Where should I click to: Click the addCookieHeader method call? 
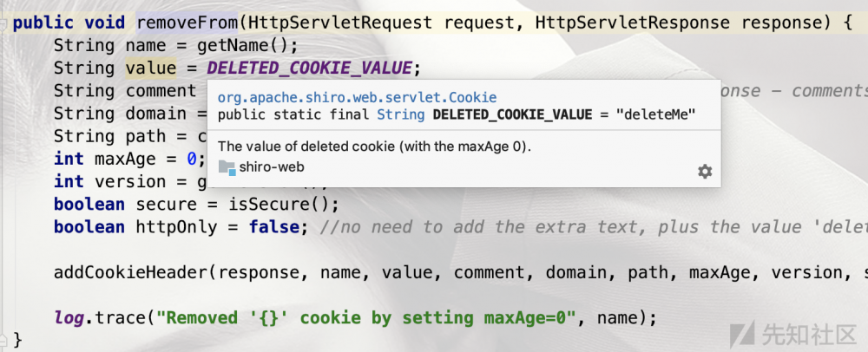pyautogui.click(x=130, y=272)
